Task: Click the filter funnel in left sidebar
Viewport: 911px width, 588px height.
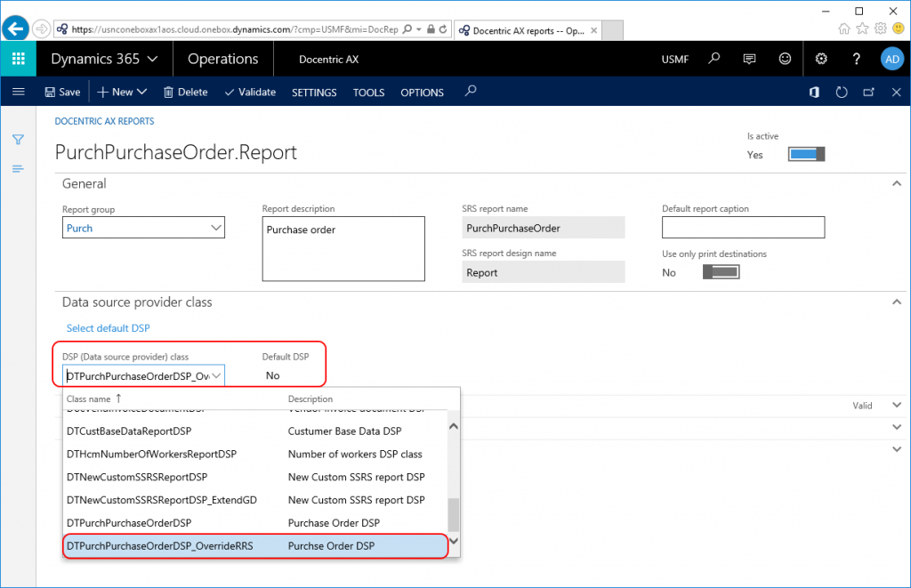Action: [17, 140]
